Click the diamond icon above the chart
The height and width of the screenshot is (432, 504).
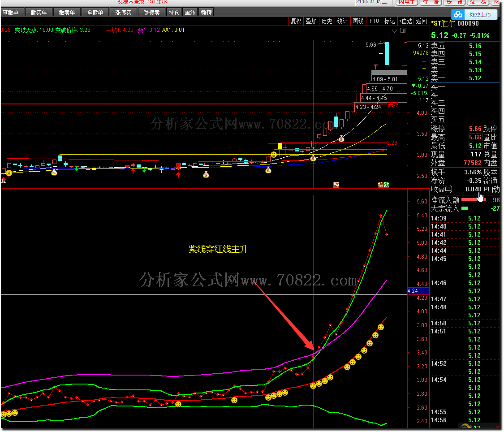pos(394,30)
